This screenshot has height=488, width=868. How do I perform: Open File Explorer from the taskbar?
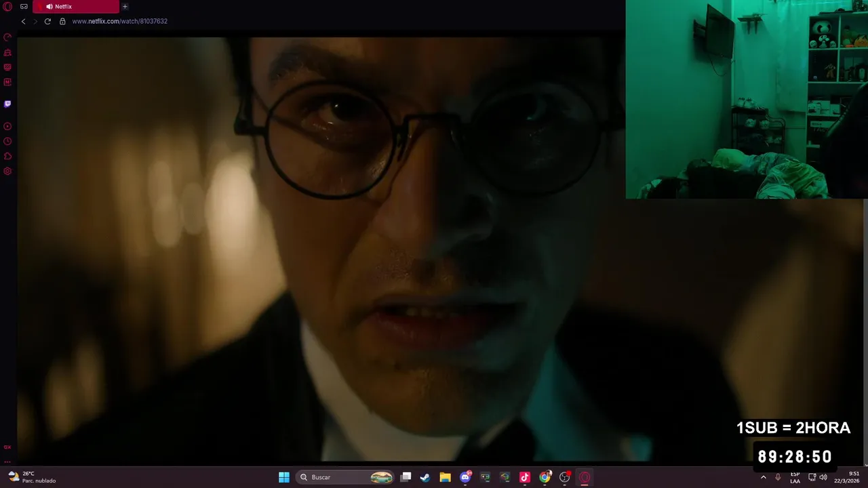[445, 477]
